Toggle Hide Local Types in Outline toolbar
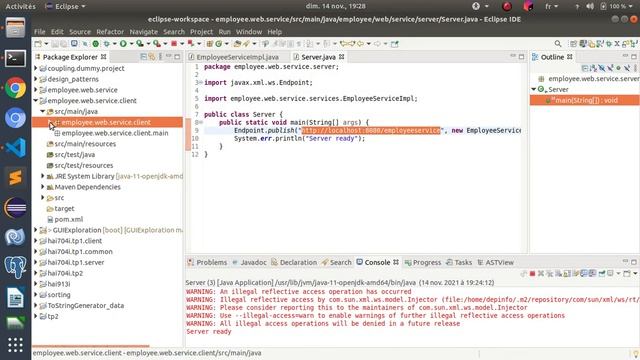The width and height of the screenshot is (640, 360). point(627,68)
